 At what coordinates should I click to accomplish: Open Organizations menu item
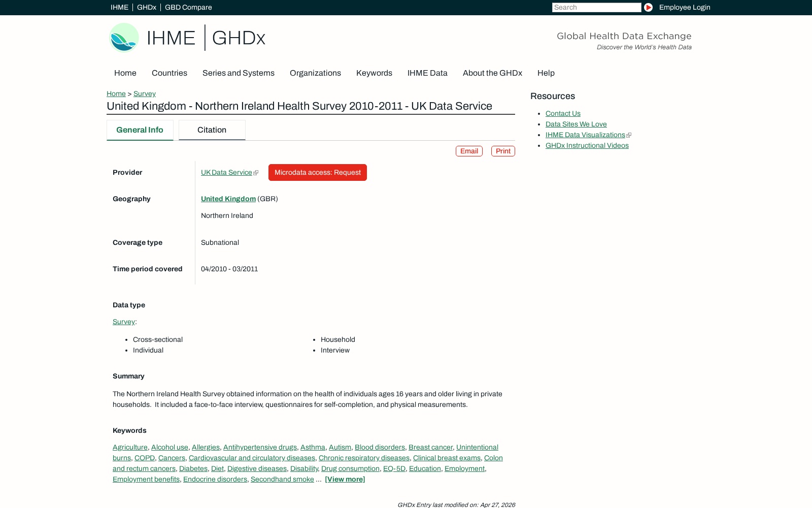(315, 73)
